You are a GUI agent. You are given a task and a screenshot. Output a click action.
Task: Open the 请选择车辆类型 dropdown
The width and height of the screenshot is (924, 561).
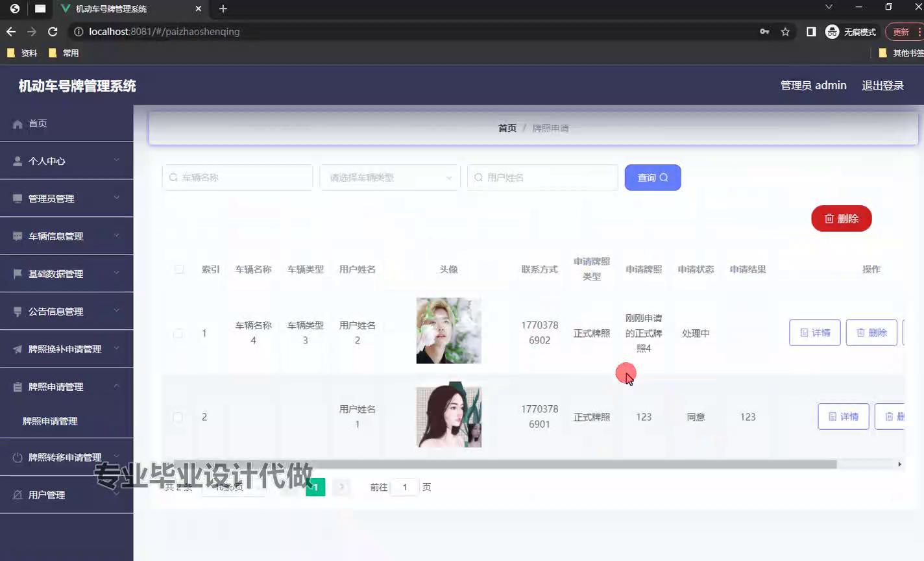click(390, 177)
